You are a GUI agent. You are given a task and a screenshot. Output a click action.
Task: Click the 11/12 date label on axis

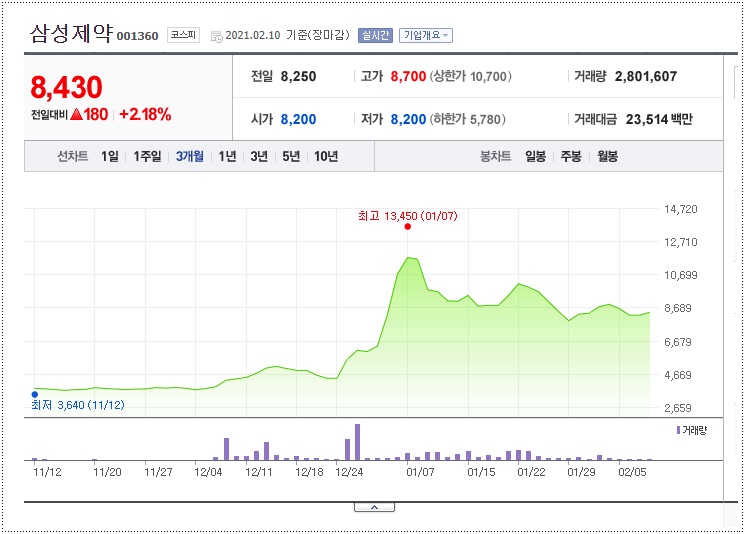click(48, 472)
